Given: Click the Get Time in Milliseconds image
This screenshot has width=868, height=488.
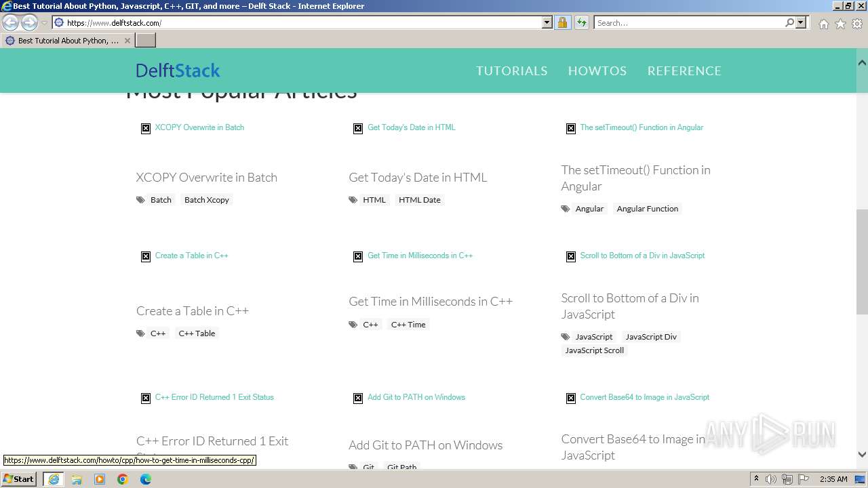Looking at the screenshot, I should click(x=413, y=256).
